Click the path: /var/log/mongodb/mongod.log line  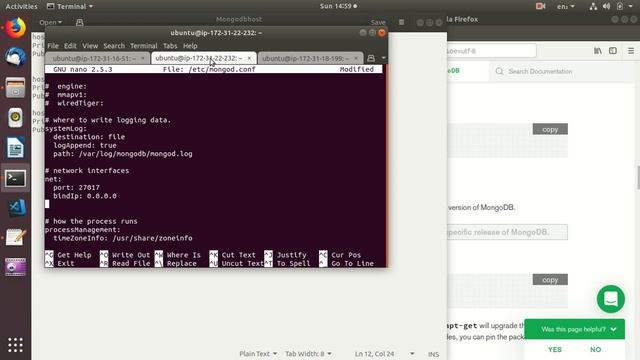tap(122, 154)
